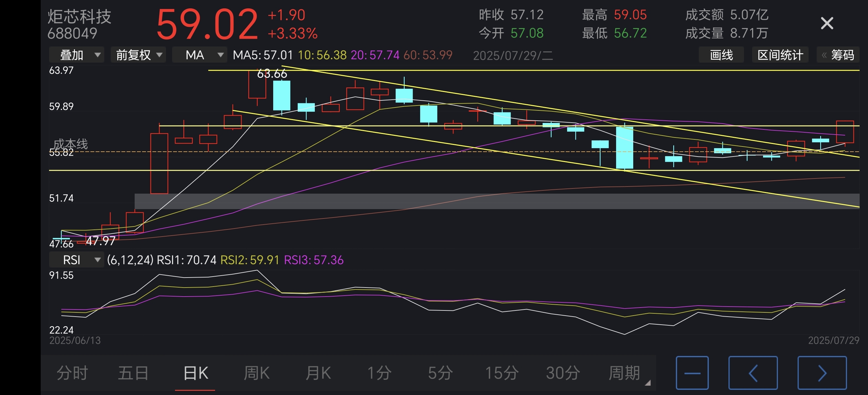Switch to the 分时 intraday tab

72,373
